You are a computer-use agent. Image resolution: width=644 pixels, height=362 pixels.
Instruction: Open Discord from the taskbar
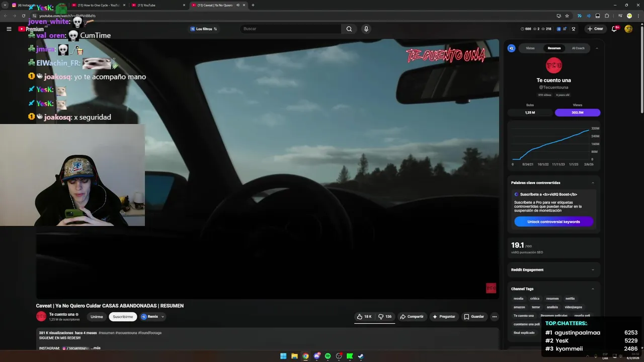316,356
